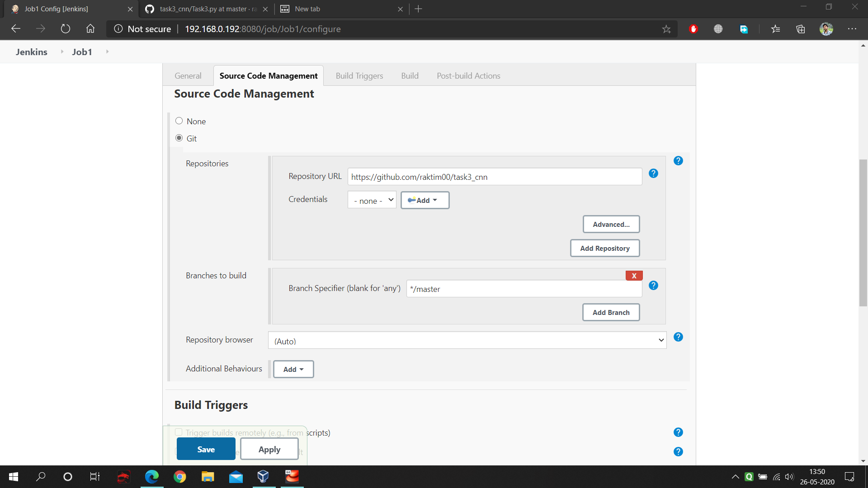This screenshot has width=868, height=488.
Task: Open Credentials none dropdown
Action: (372, 200)
